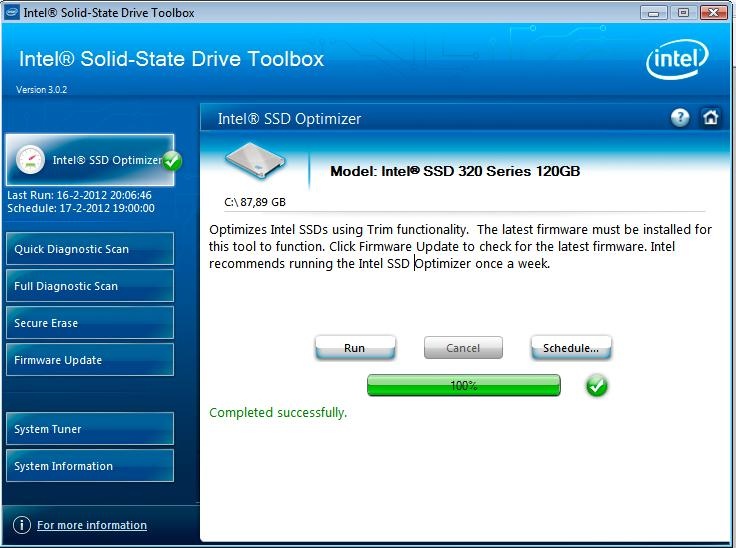
Task: Click the Intel app icon in title bar
Action: point(12,12)
